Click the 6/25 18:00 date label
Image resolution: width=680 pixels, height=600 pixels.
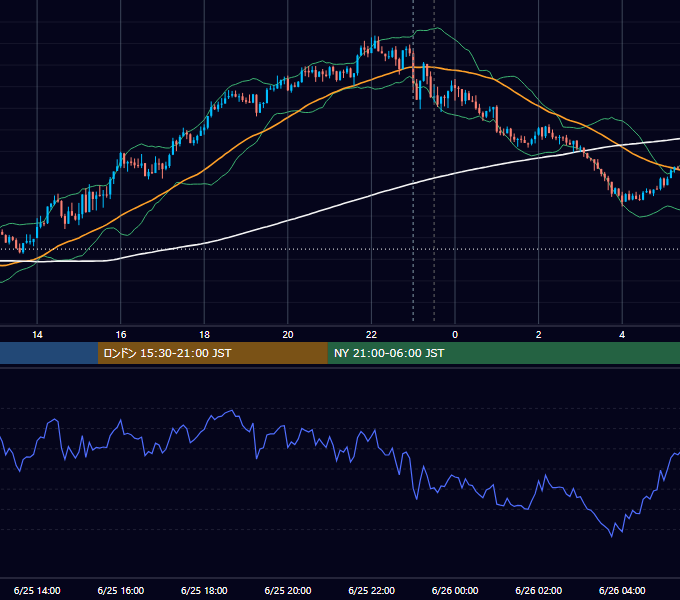click(204, 590)
